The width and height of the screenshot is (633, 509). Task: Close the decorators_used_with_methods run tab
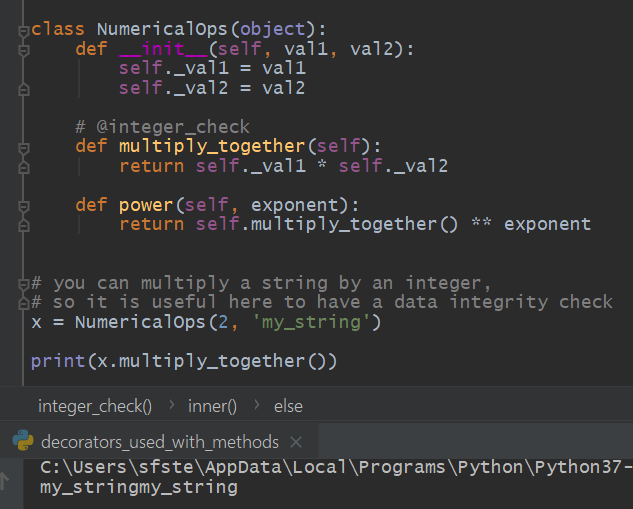tap(297, 441)
